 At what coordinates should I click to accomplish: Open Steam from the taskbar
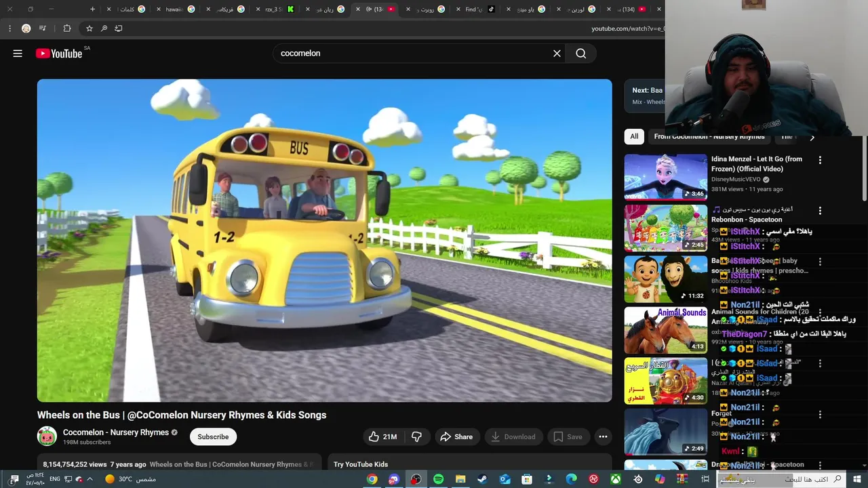[482, 479]
